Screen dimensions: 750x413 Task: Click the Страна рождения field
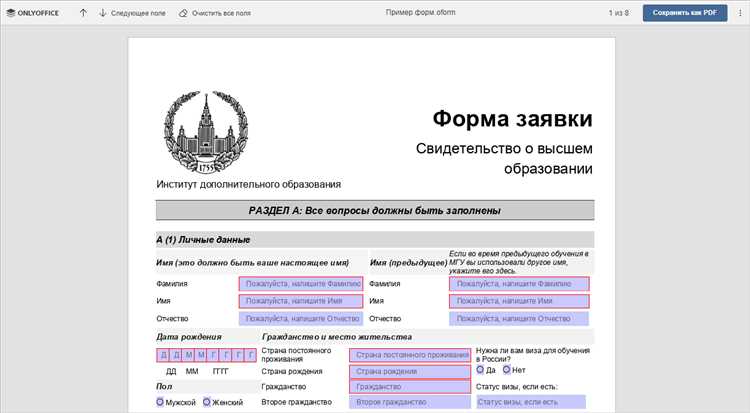click(x=409, y=371)
